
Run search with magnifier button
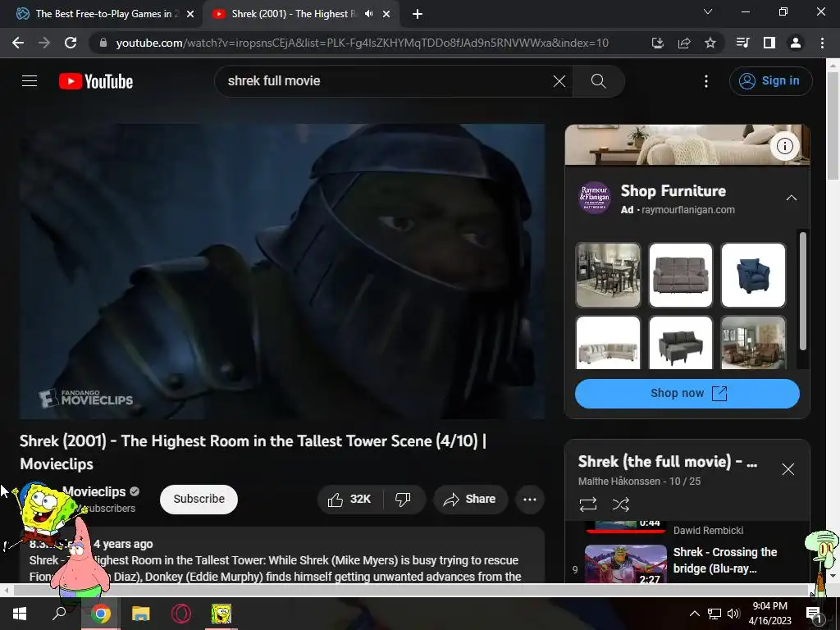[x=598, y=81]
